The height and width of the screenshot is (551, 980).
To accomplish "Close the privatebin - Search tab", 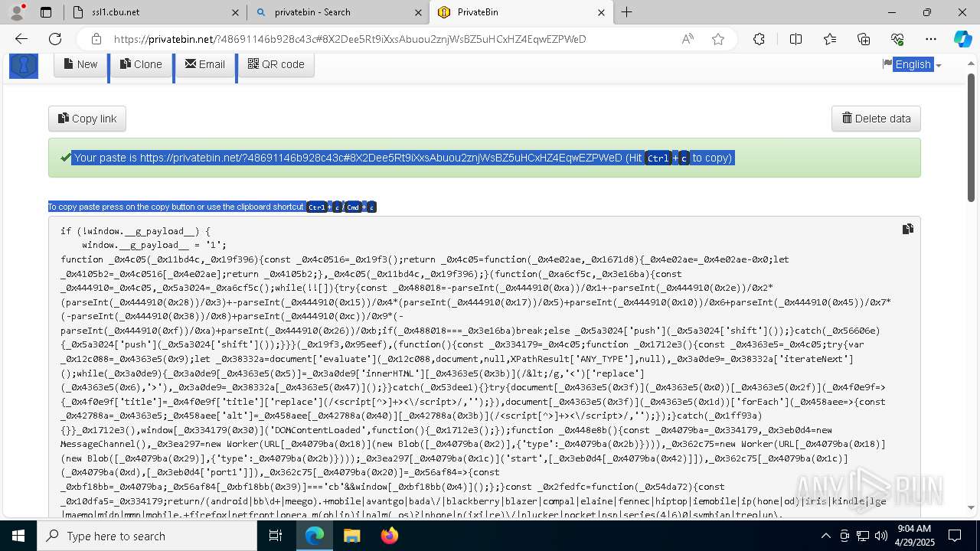I will click(x=418, y=12).
